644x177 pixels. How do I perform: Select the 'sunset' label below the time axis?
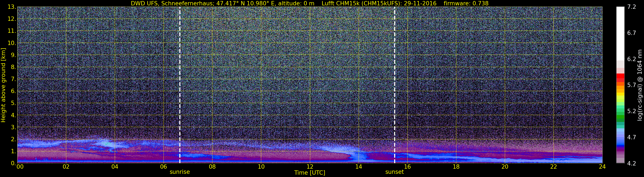(395, 172)
